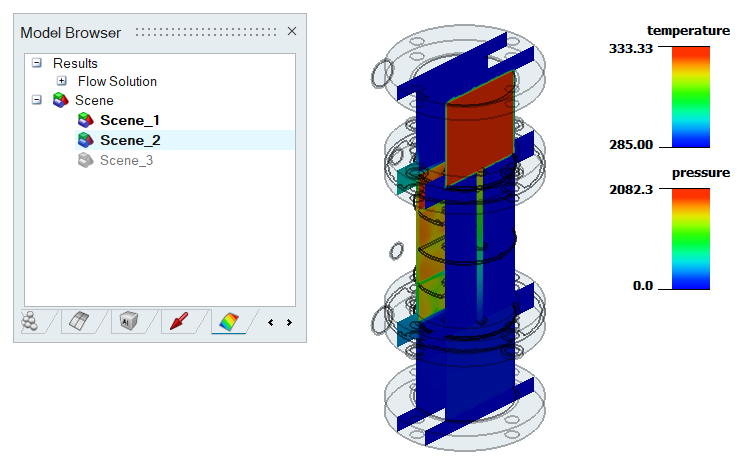This screenshot has width=756, height=469.
Task: Select Scene_1 in the tree
Action: (x=129, y=120)
